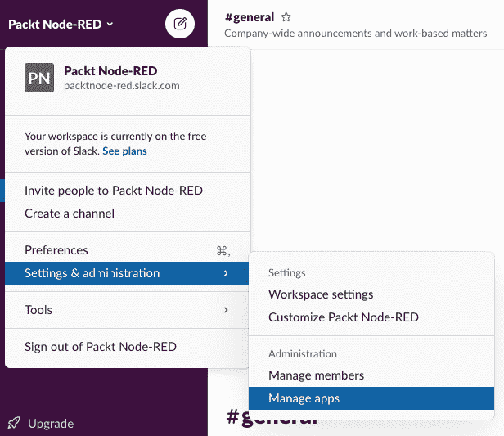Open Preferences

[x=128, y=250]
